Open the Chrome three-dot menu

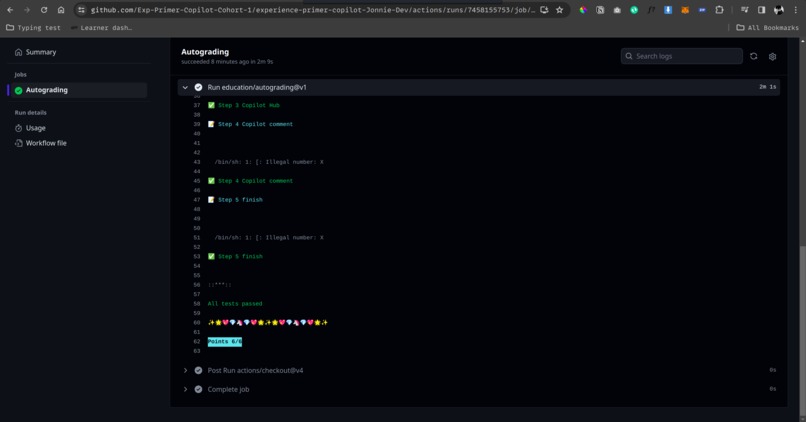tap(796, 10)
